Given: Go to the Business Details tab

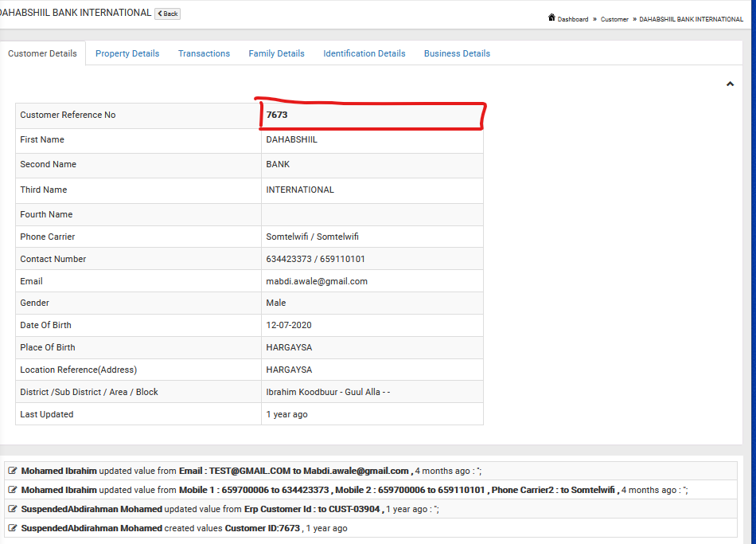Looking at the screenshot, I should click(x=457, y=53).
